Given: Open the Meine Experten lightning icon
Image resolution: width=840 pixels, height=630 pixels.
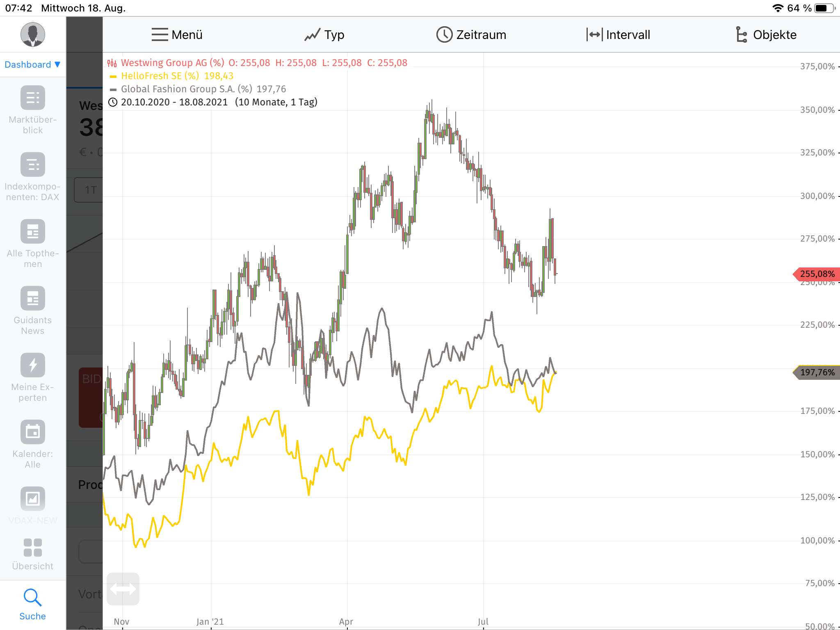Looking at the screenshot, I should coord(32,365).
